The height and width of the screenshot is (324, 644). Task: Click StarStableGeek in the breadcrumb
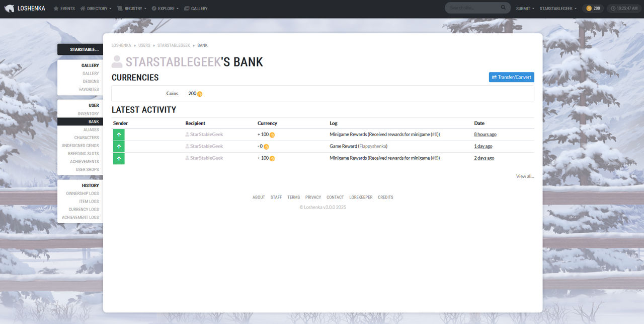[x=174, y=45]
